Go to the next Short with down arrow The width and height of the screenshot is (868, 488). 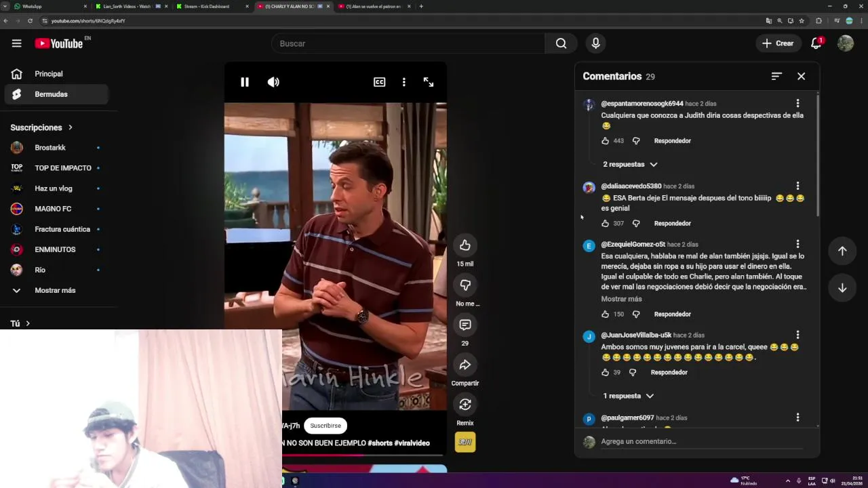point(842,287)
